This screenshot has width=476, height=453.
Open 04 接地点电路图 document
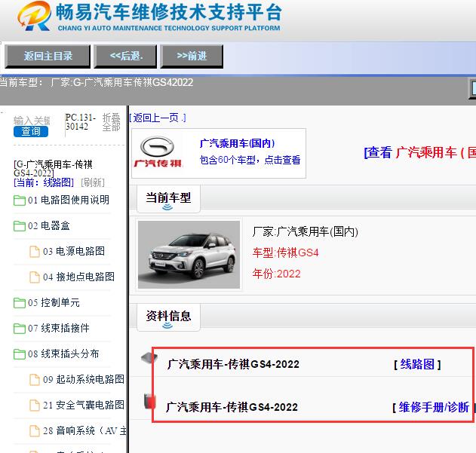79,277
